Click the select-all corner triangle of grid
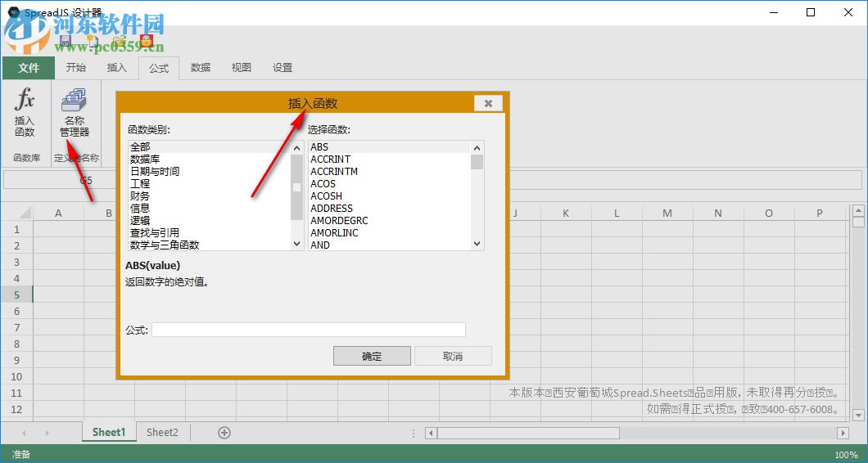The height and width of the screenshot is (463, 868). tap(25, 213)
